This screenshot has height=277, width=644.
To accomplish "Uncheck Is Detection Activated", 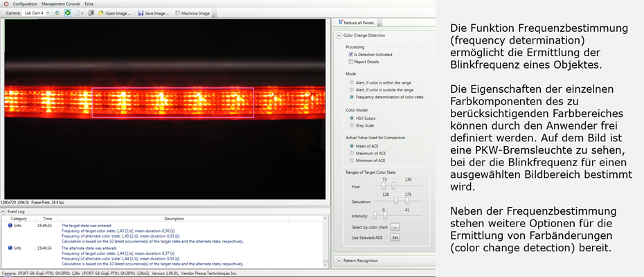I will (351, 54).
